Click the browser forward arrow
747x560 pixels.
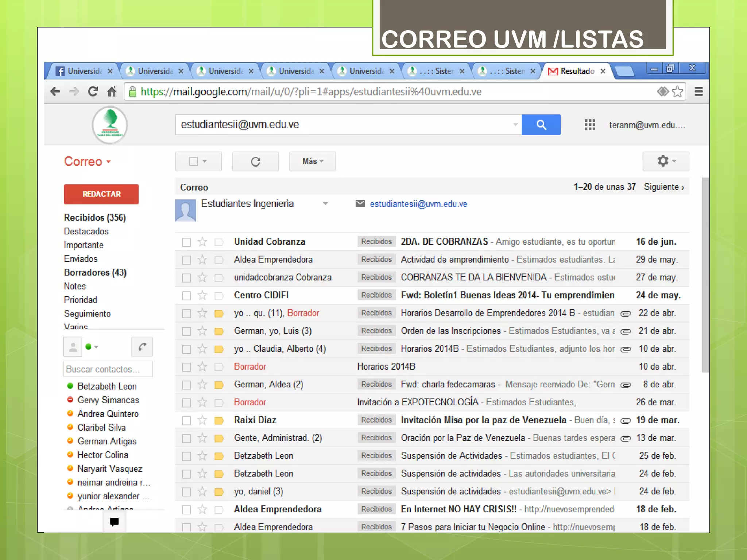(74, 92)
